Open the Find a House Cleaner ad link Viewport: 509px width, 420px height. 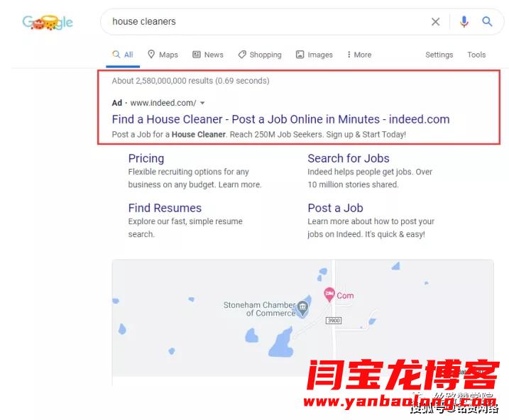click(x=280, y=119)
